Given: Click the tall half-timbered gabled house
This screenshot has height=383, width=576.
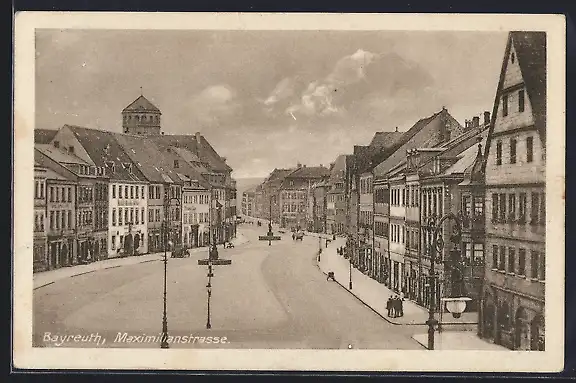Looking at the screenshot, I should (514, 191).
